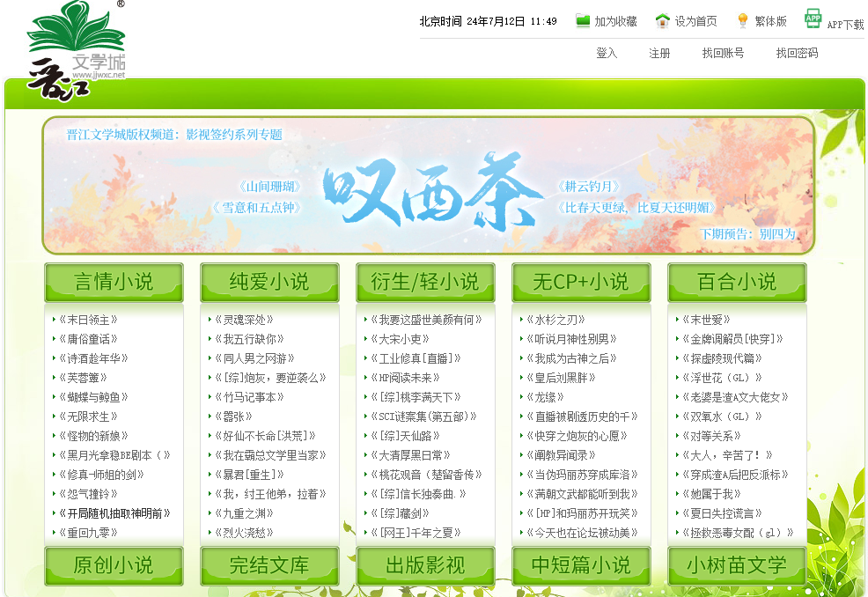Open the novel 《我五行缺你》
The width and height of the screenshot is (868, 597).
click(x=250, y=339)
